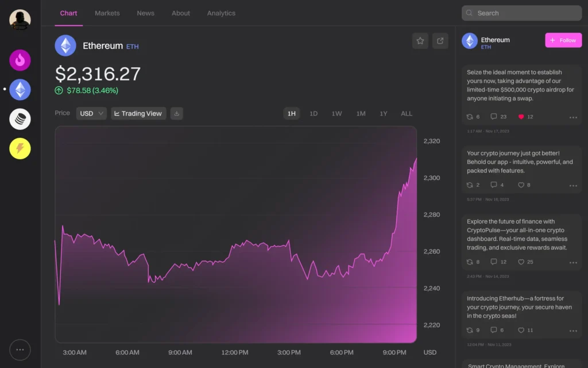
Task: Click the green up-arrow price change icon
Action: [59, 90]
